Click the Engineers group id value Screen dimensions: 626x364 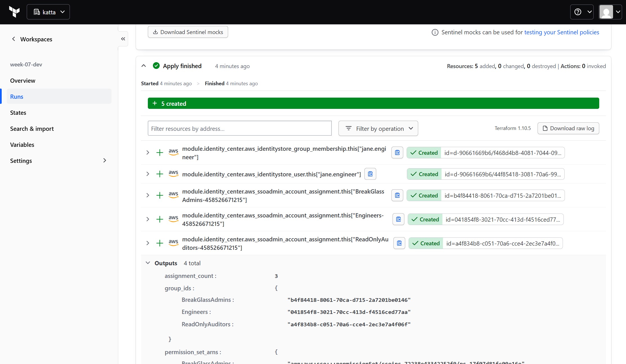coord(349,312)
